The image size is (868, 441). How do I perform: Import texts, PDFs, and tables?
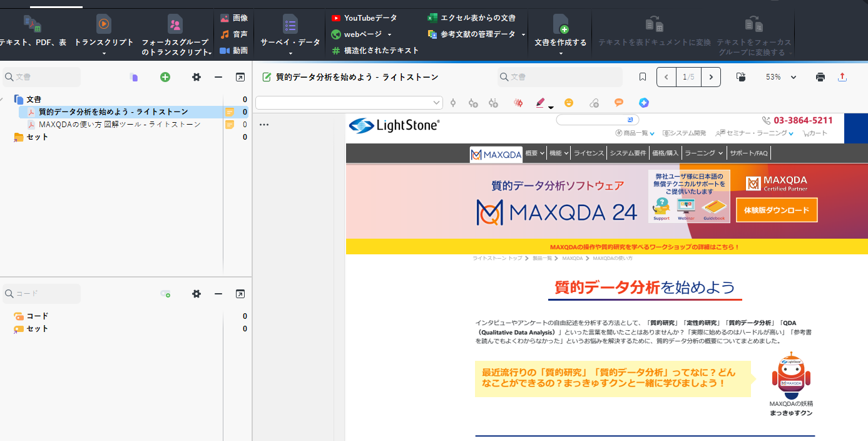[x=33, y=33]
